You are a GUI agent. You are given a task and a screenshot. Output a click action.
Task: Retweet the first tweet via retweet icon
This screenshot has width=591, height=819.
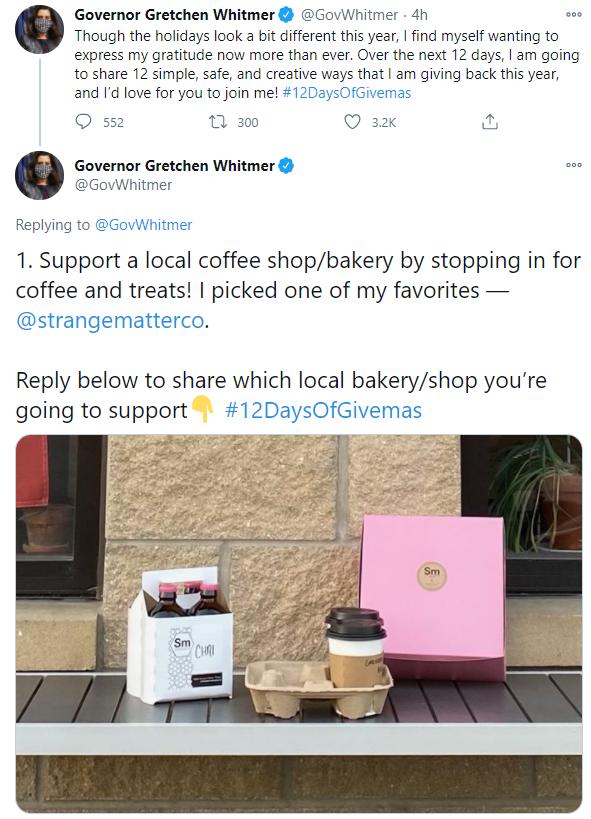tap(217, 122)
